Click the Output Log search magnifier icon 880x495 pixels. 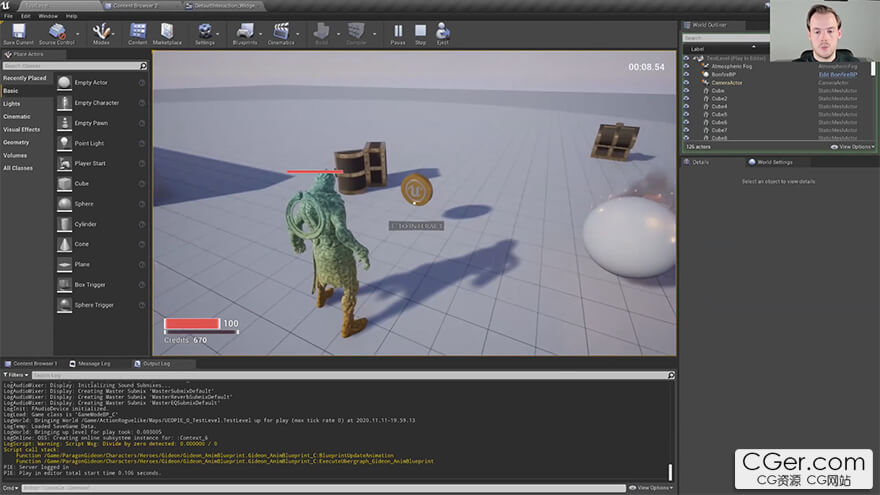click(x=671, y=375)
